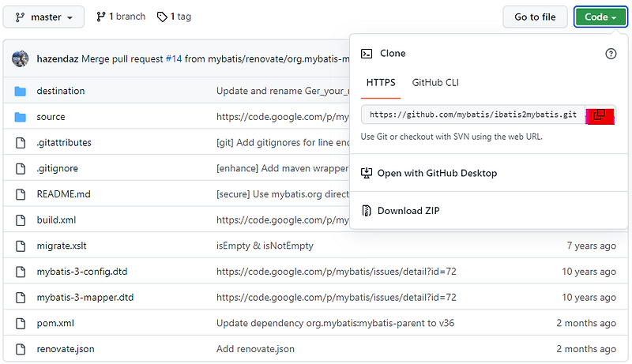Toggle the green Code dropdown button

(600, 17)
